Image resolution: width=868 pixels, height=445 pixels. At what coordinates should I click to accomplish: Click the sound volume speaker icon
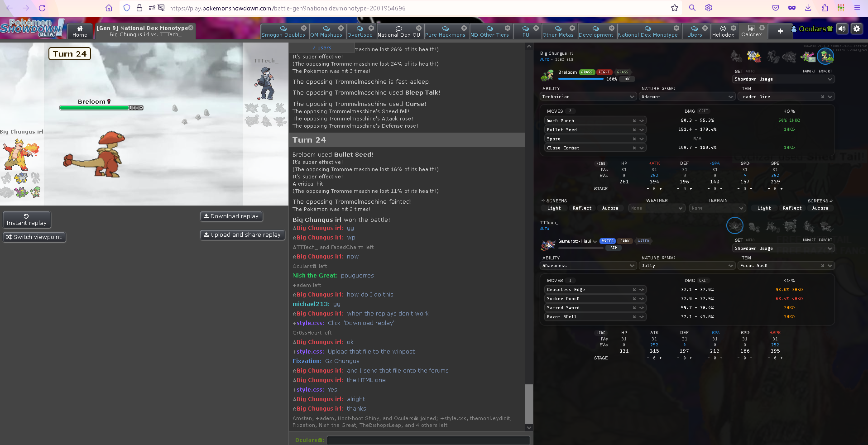point(842,29)
